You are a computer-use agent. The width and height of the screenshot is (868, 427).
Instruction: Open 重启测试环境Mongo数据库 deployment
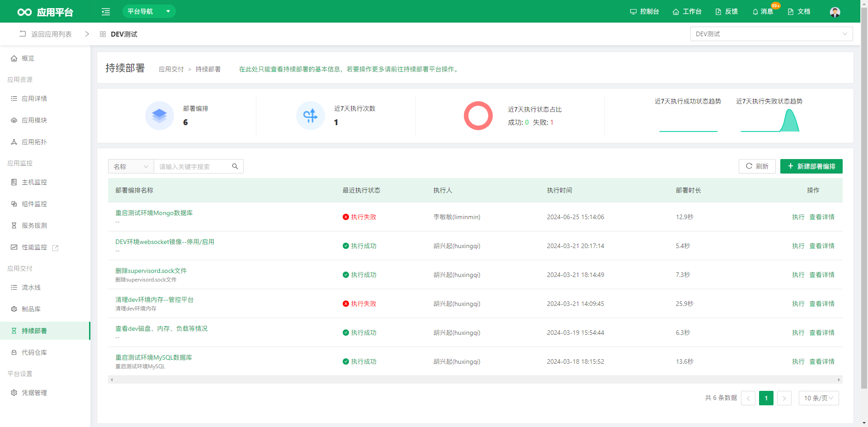pos(154,213)
